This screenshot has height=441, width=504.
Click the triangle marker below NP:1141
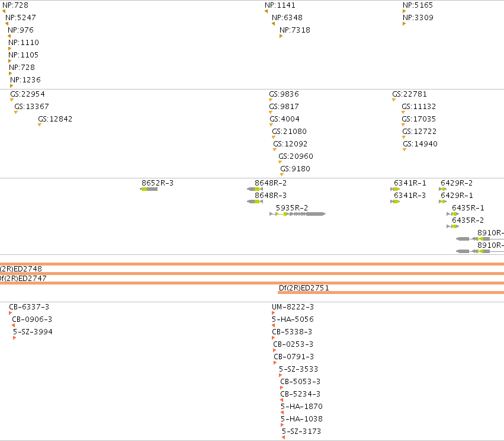(266, 11)
